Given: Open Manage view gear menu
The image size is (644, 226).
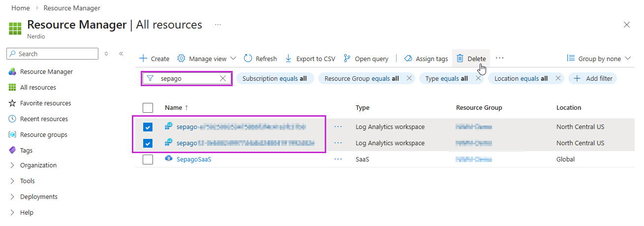Looking at the screenshot, I should [x=207, y=59].
